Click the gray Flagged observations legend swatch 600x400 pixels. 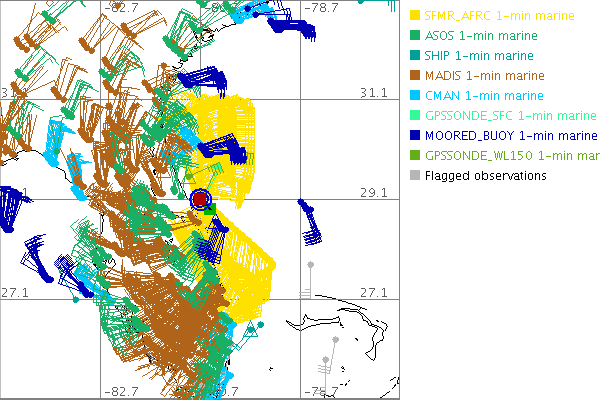click(415, 176)
